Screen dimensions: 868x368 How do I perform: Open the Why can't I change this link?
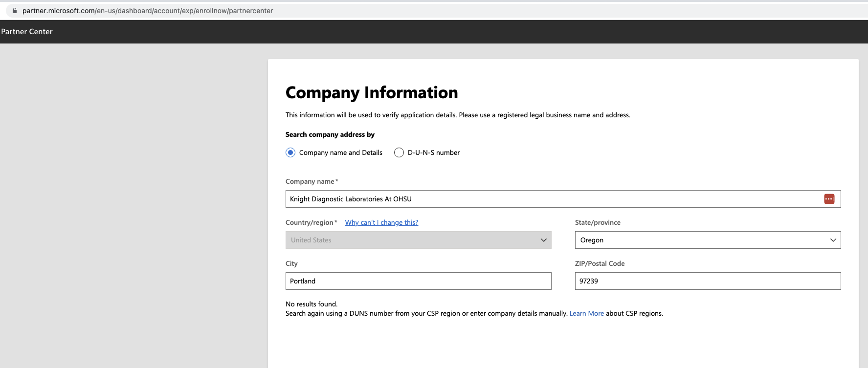[x=381, y=222]
